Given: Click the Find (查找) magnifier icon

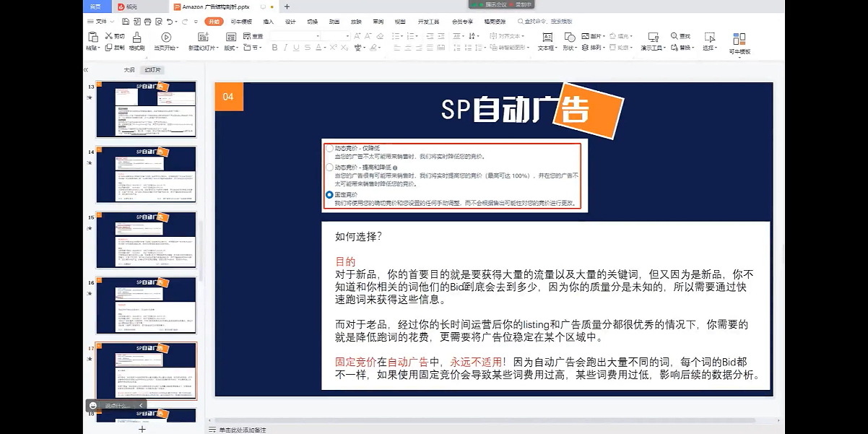Looking at the screenshot, I should pyautogui.click(x=674, y=36).
